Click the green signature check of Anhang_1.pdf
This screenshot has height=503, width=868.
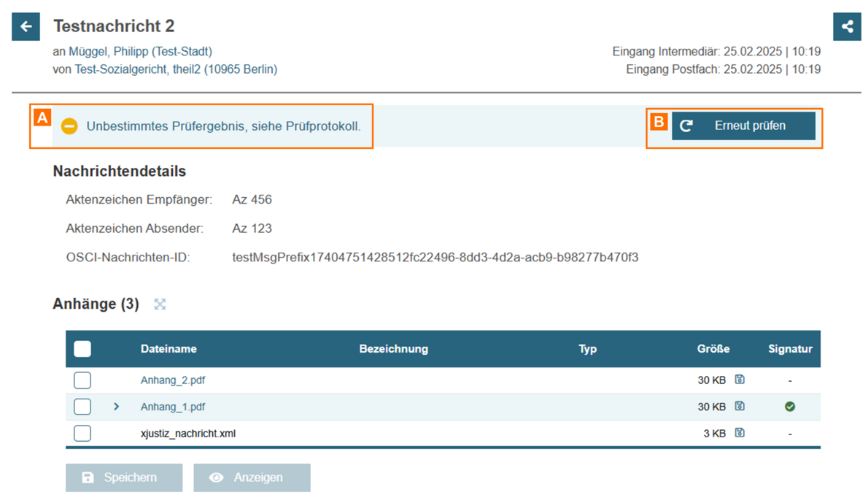(x=790, y=407)
